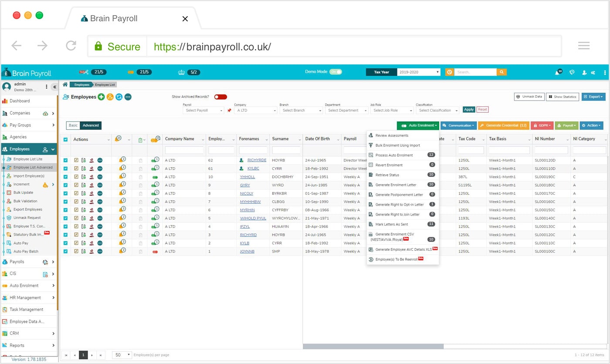Image resolution: width=610 pixels, height=364 pixels.
Task: Click the Company Name column filter box
Action: tap(184, 150)
